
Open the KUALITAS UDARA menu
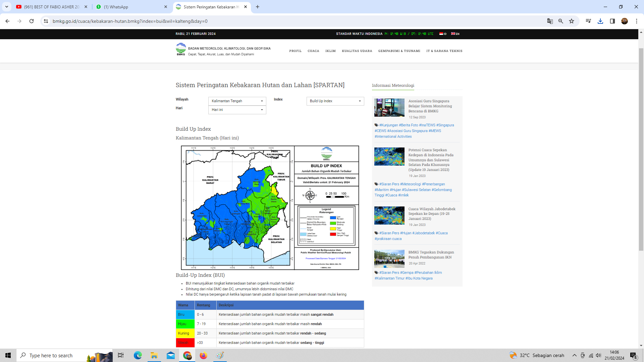(x=357, y=51)
